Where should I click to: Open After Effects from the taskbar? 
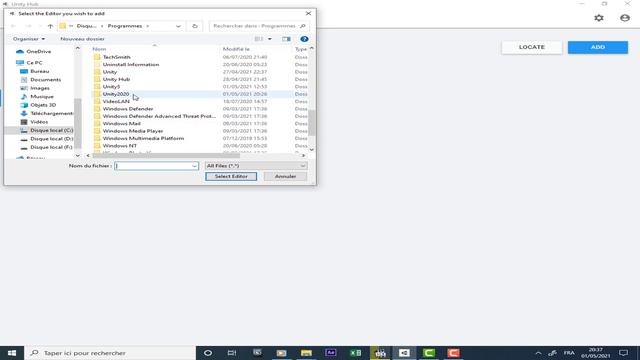[331, 353]
